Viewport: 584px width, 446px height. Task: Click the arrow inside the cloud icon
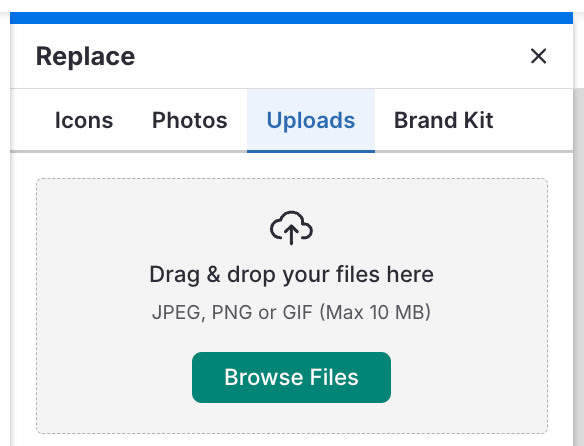tap(291, 235)
